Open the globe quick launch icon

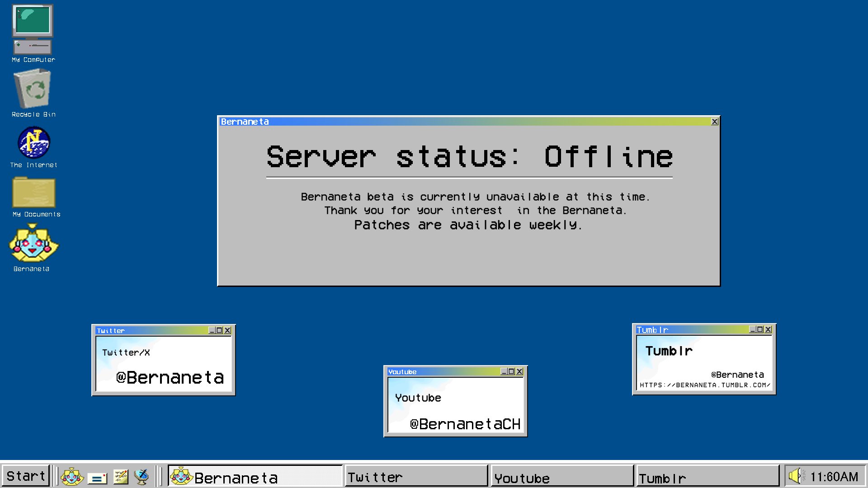click(142, 477)
